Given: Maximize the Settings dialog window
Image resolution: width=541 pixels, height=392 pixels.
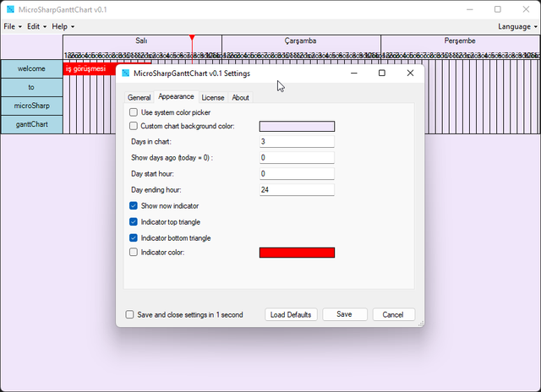Looking at the screenshot, I should 382,73.
